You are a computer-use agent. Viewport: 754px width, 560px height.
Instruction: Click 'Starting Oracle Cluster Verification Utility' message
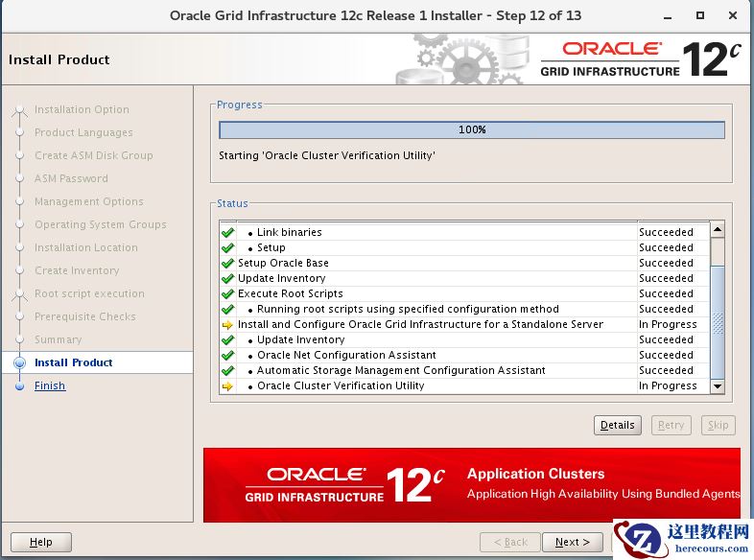click(327, 155)
